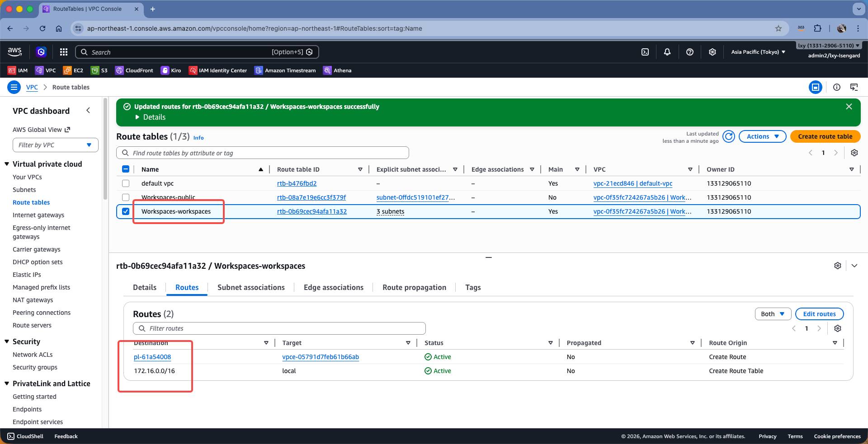The width and height of the screenshot is (868, 444).
Task: Refresh the route tables list
Action: pos(729,136)
